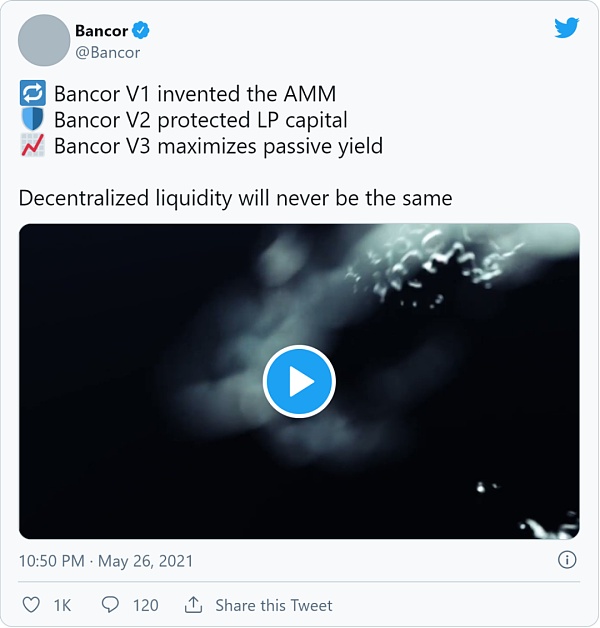Open the @Bancor handle link
This screenshot has width=600, height=628.
(108, 52)
